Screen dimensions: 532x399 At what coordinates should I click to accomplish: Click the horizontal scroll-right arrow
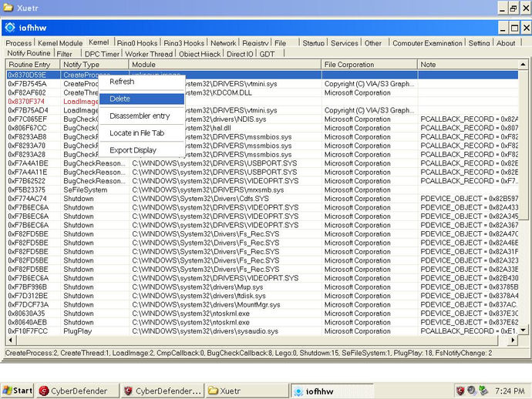pos(513,340)
